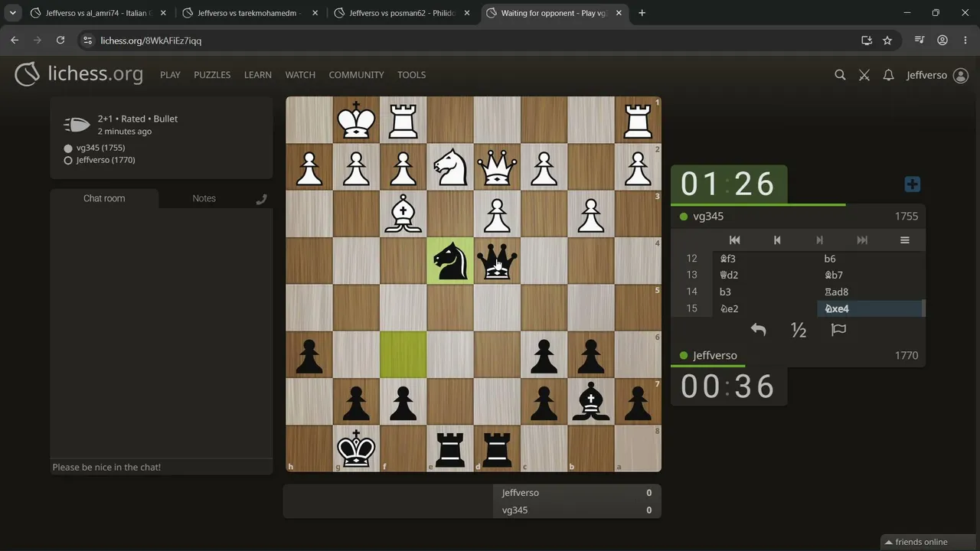Expand the tab search dropdown

pos(13,13)
